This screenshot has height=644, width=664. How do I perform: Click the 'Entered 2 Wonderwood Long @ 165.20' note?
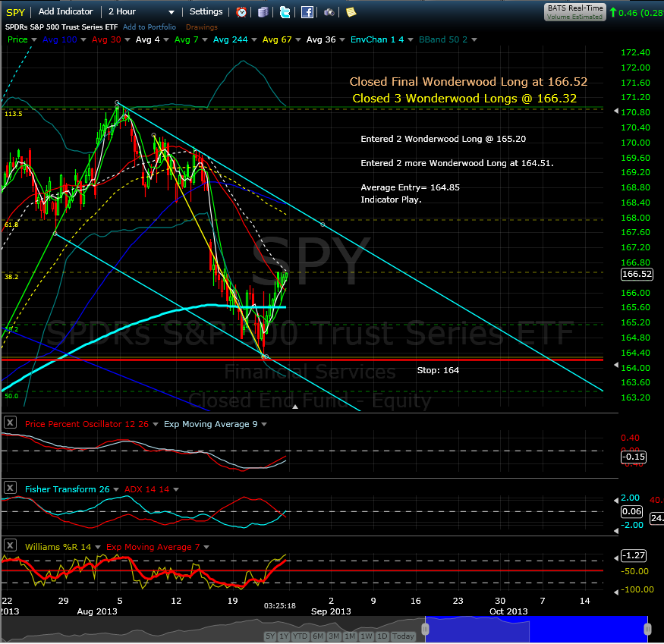(443, 139)
